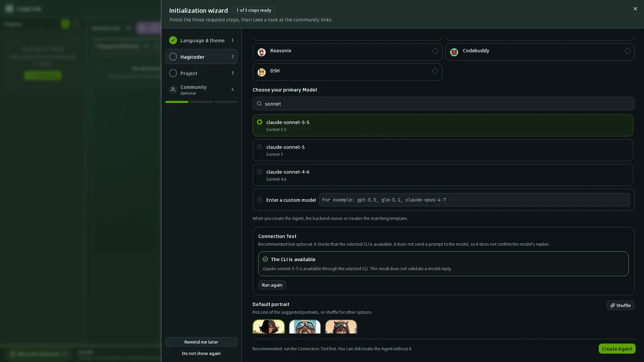Open the optional Community step
Screen dimensions: 644x362
201,89
